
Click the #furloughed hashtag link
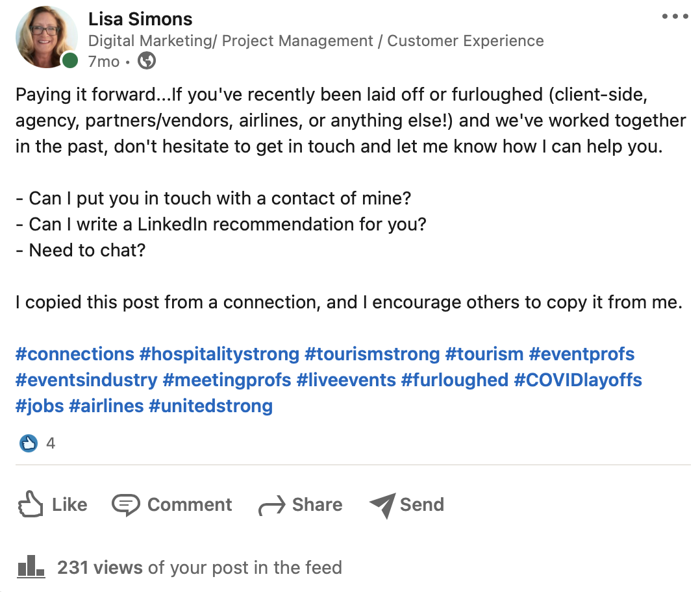coord(455,380)
